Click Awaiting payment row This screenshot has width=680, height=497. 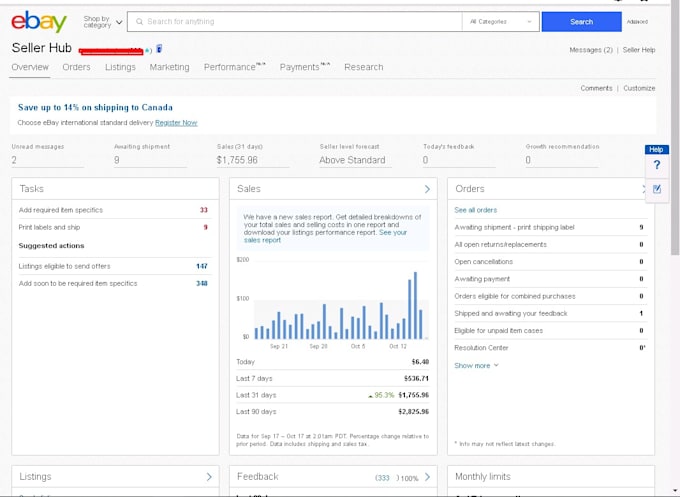[549, 279]
